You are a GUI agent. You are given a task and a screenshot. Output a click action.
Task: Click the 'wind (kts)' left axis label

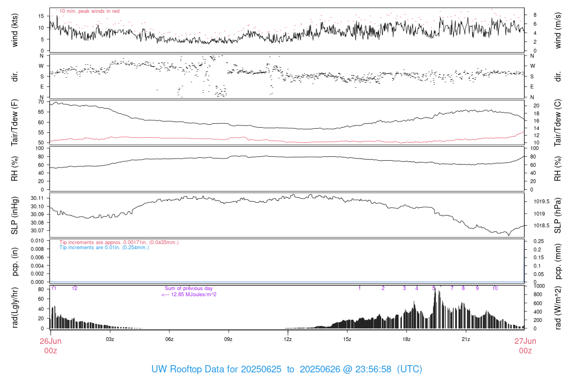pyautogui.click(x=15, y=30)
